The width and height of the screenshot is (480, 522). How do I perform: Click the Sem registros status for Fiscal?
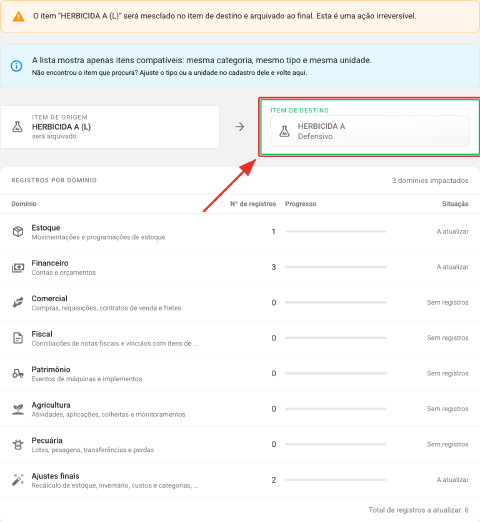click(447, 338)
